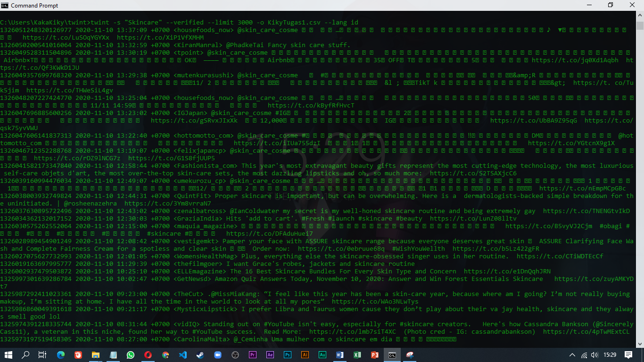This screenshot has width=644, height=362.
Task: Click the username <thefilmgoer>
Action: pyautogui.click(x=198, y=264)
